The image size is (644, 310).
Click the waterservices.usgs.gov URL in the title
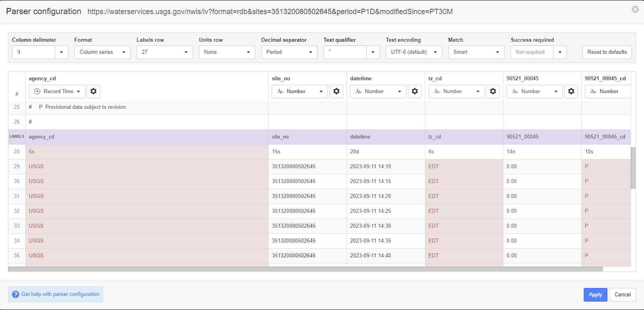(270, 12)
